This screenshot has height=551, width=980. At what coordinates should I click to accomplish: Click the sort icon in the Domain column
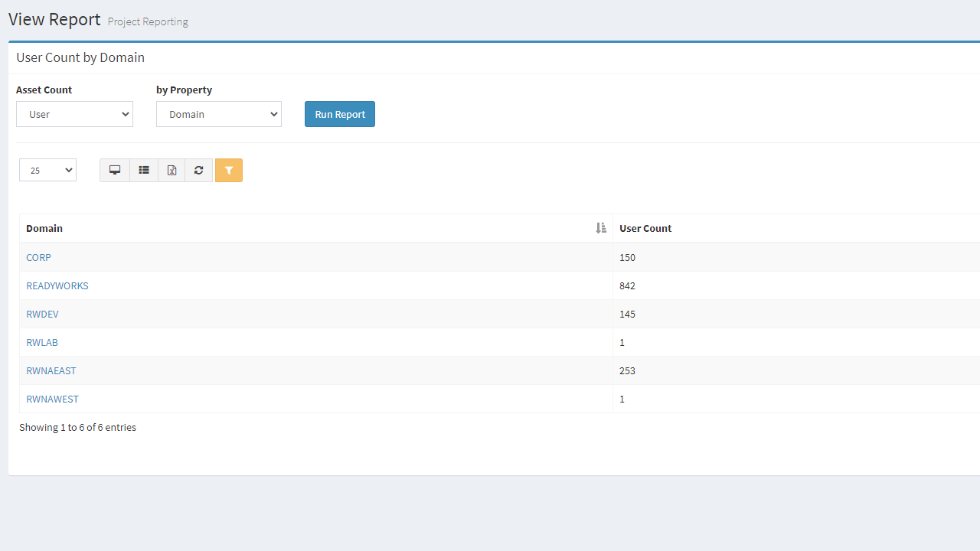pyautogui.click(x=601, y=228)
